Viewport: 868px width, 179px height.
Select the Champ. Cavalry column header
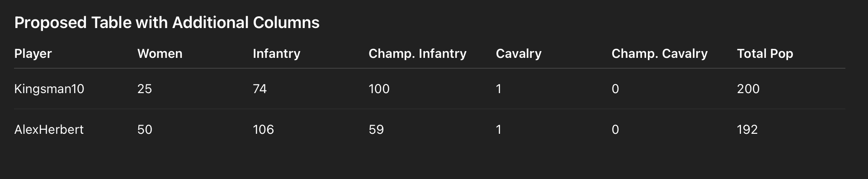pyautogui.click(x=659, y=54)
